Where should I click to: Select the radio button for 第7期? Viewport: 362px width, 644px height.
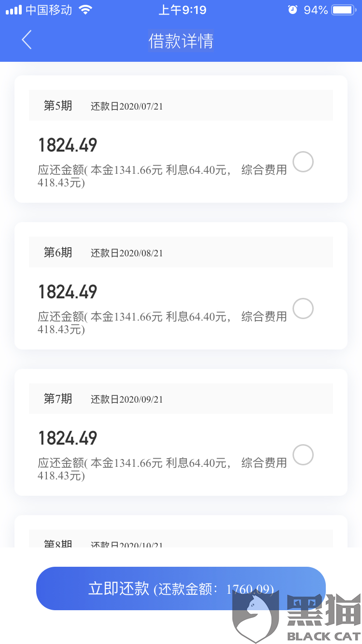[303, 455]
